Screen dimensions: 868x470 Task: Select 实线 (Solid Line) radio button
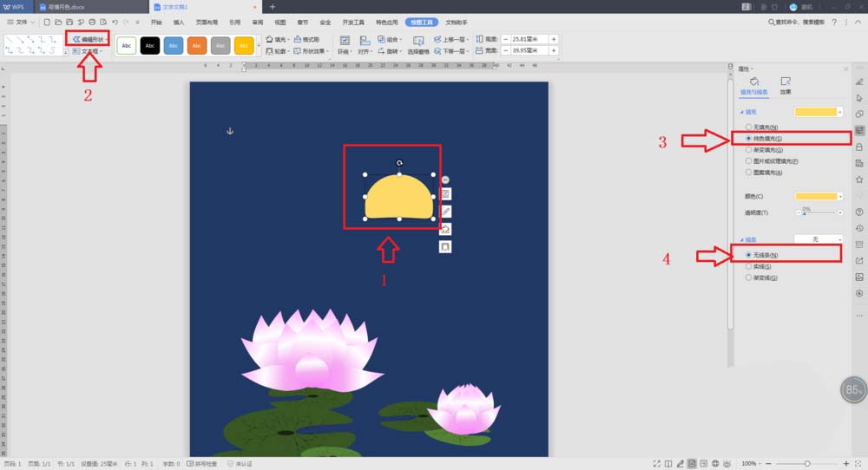pyautogui.click(x=748, y=266)
